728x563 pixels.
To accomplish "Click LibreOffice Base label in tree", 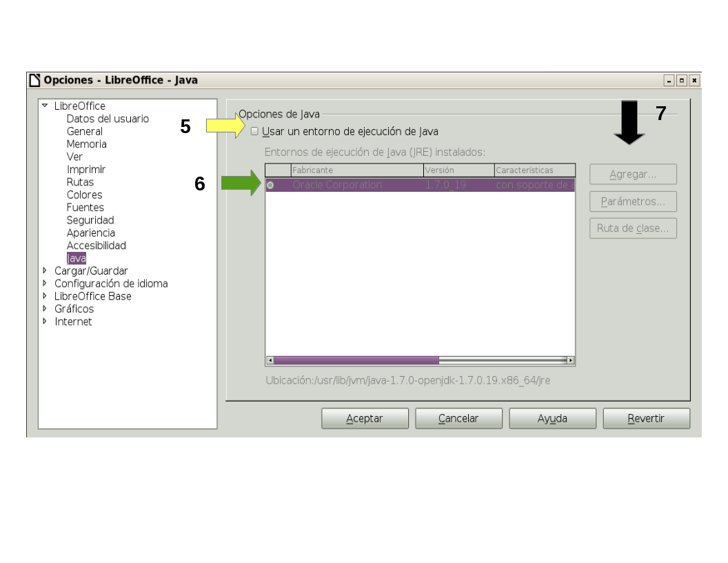I will tap(93, 296).
